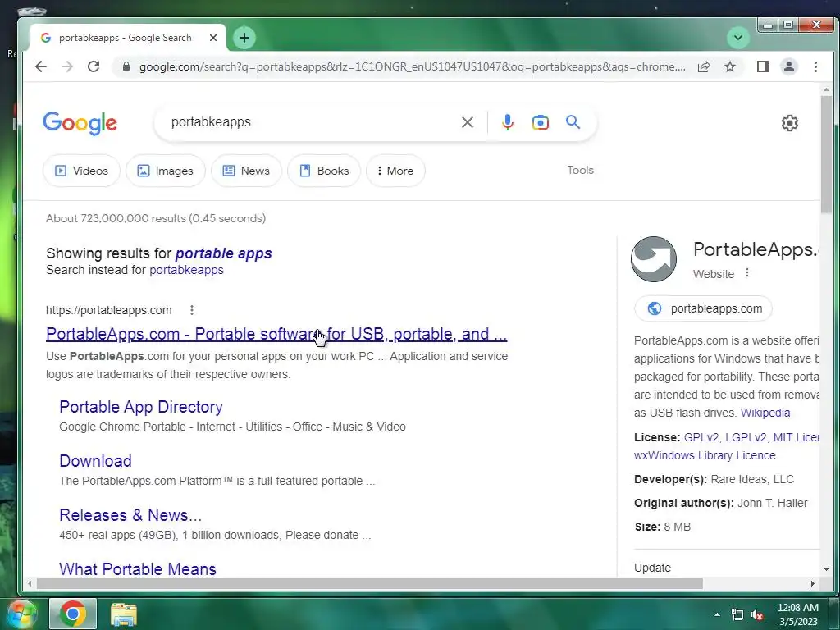
Task: Reload the page with the refresh icon
Action: pos(94,66)
